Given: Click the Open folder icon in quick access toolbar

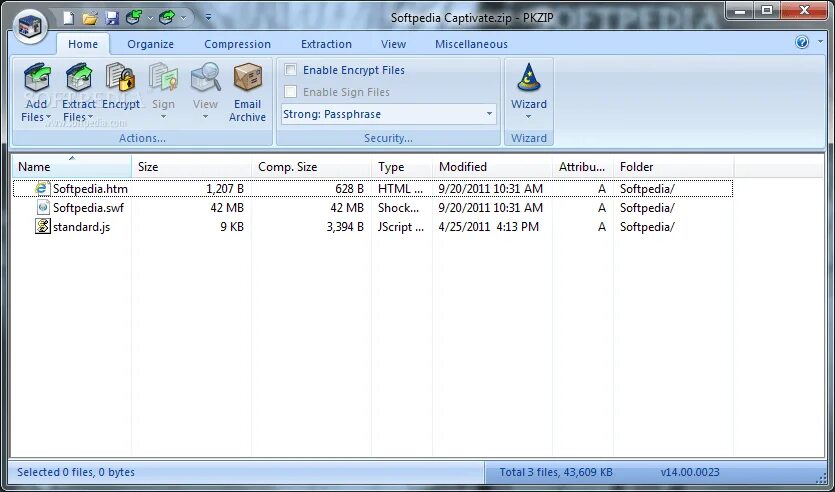Looking at the screenshot, I should pos(90,19).
